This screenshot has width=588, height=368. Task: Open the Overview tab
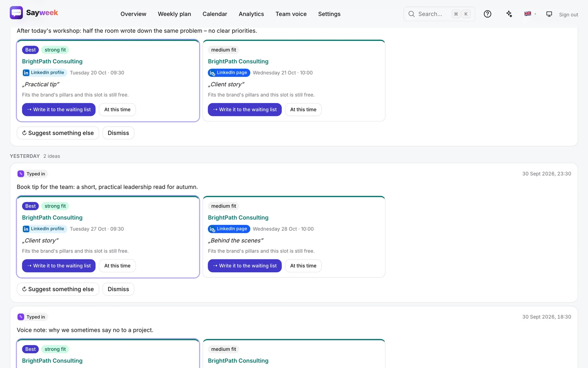click(x=133, y=14)
